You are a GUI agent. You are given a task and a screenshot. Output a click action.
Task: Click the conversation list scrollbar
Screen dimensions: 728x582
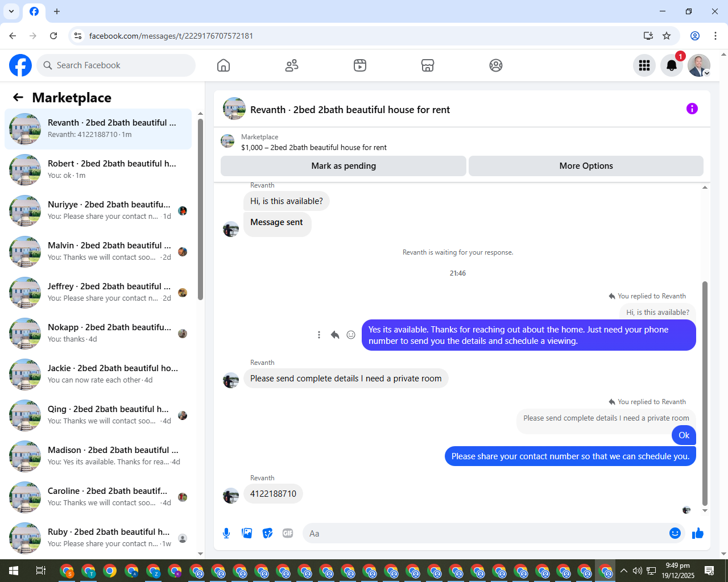click(200, 209)
